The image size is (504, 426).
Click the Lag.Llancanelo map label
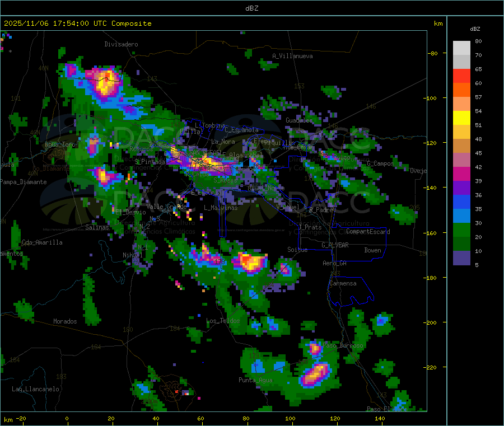point(36,389)
